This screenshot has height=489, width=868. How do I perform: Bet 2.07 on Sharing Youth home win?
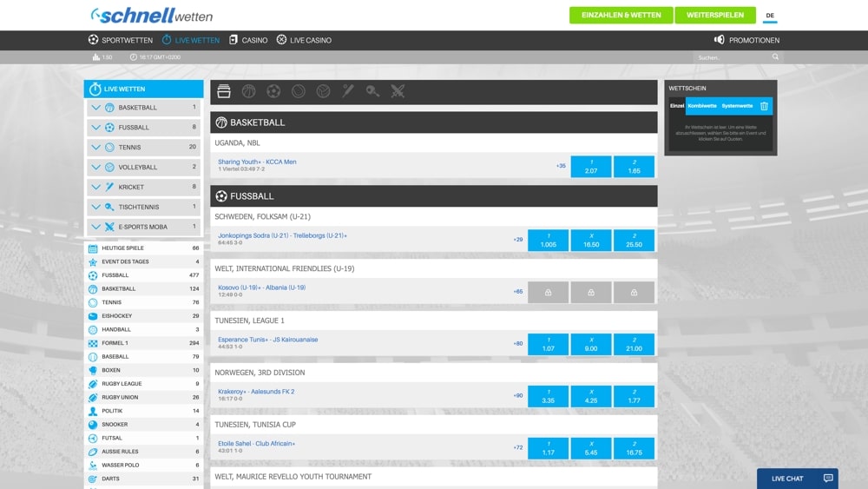point(590,167)
